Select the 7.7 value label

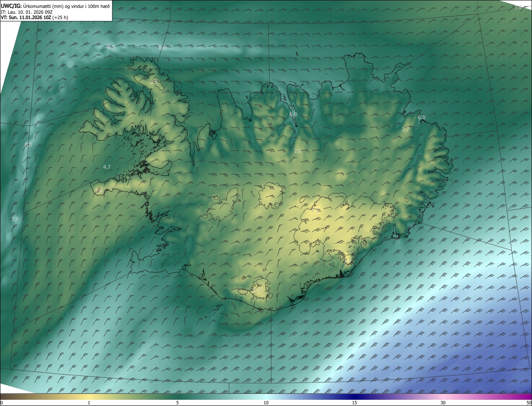coord(15,219)
